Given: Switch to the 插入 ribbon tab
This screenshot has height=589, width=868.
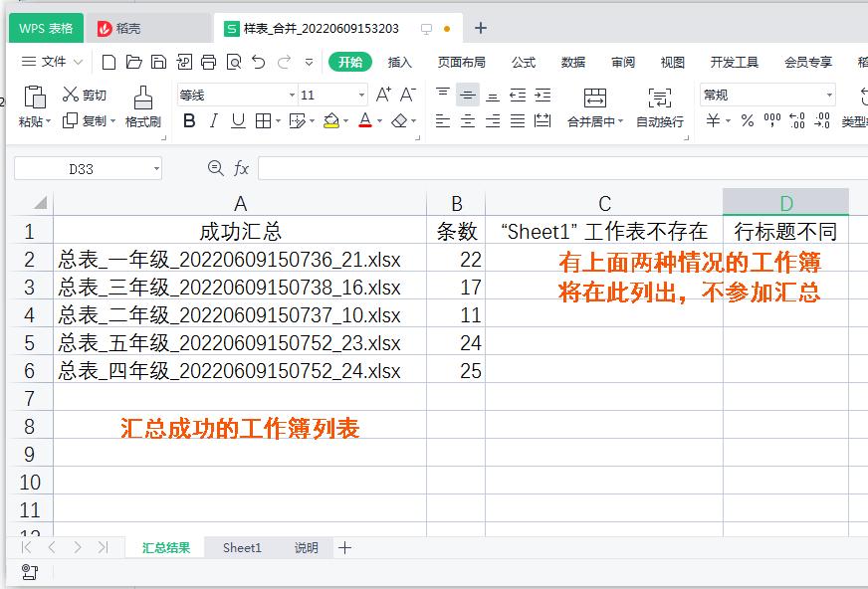Looking at the screenshot, I should coord(398,61).
